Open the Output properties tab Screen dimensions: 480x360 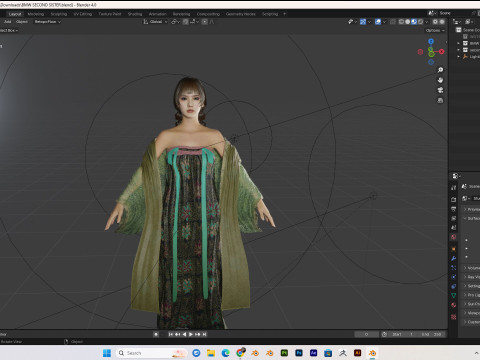pos(454,209)
